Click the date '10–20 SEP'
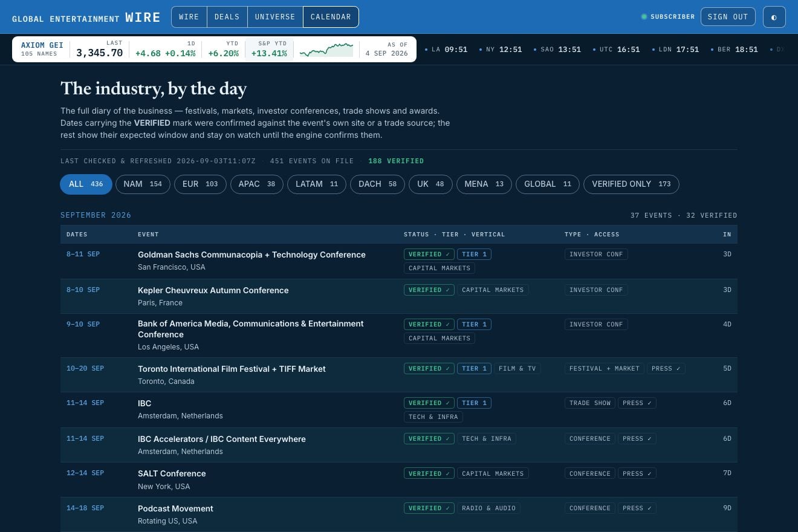Screen dimensions: 798x532 85,369
